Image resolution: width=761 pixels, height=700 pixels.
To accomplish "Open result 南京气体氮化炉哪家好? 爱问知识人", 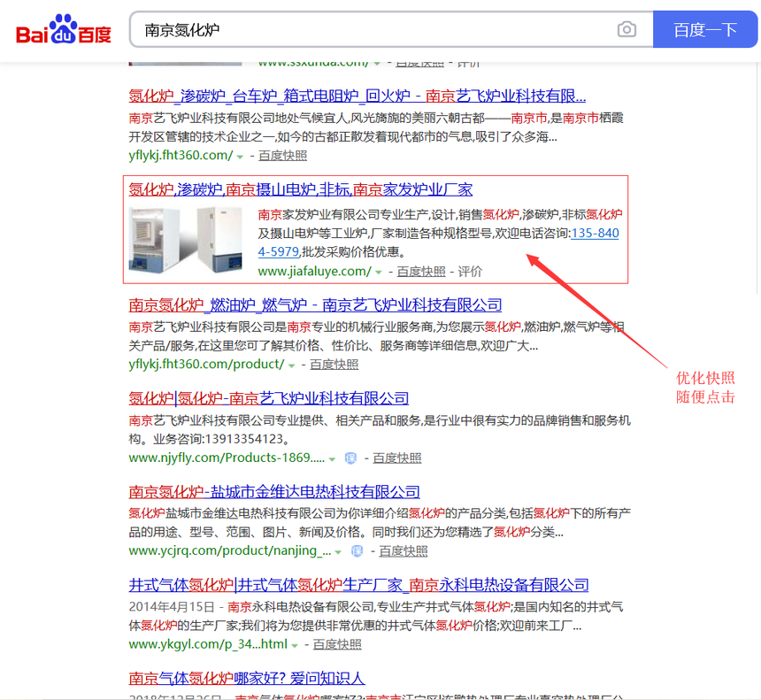I will (247, 678).
